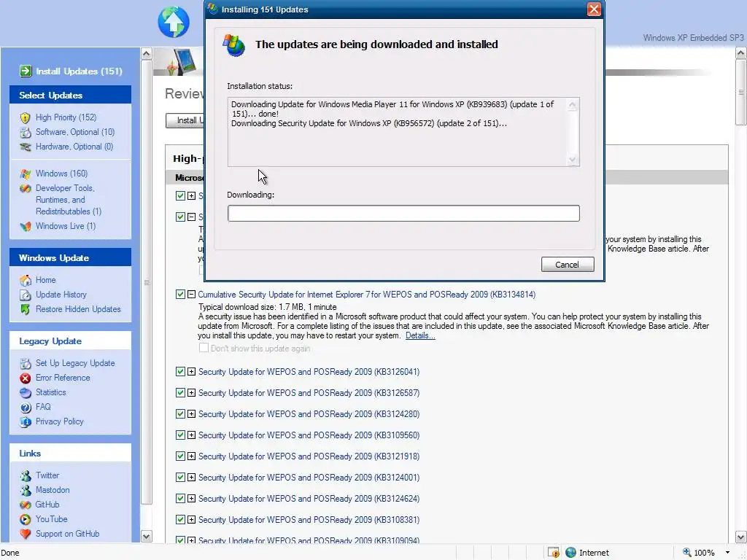The image size is (747, 560).
Task: Cancel the update installation
Action: point(568,264)
